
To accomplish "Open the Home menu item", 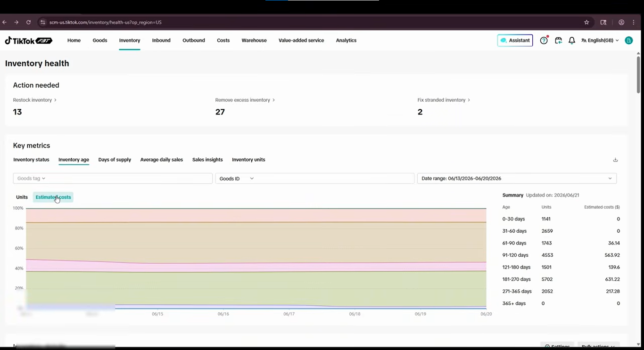I will pos(74,41).
